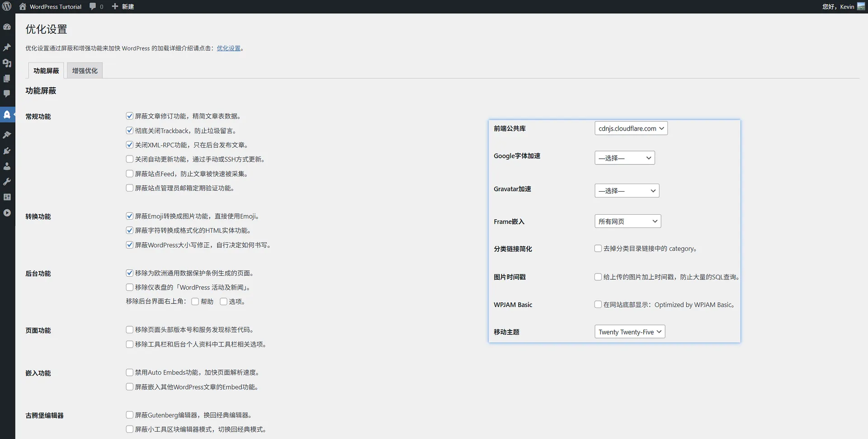Enable 关闭自动更新功能 checkbox
This screenshot has width=868, height=439.
pos(129,159)
